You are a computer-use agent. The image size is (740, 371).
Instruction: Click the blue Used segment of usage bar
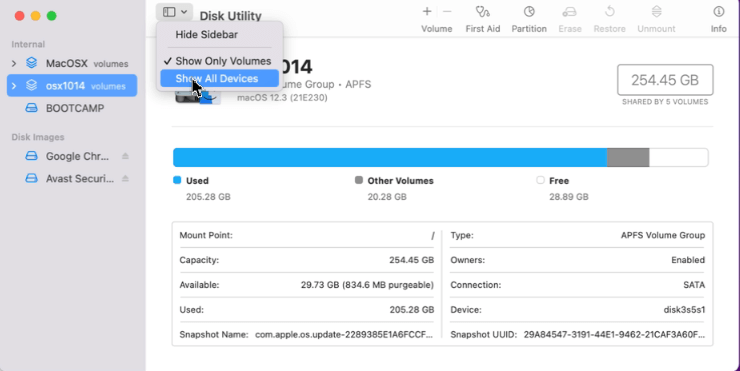tap(390, 157)
